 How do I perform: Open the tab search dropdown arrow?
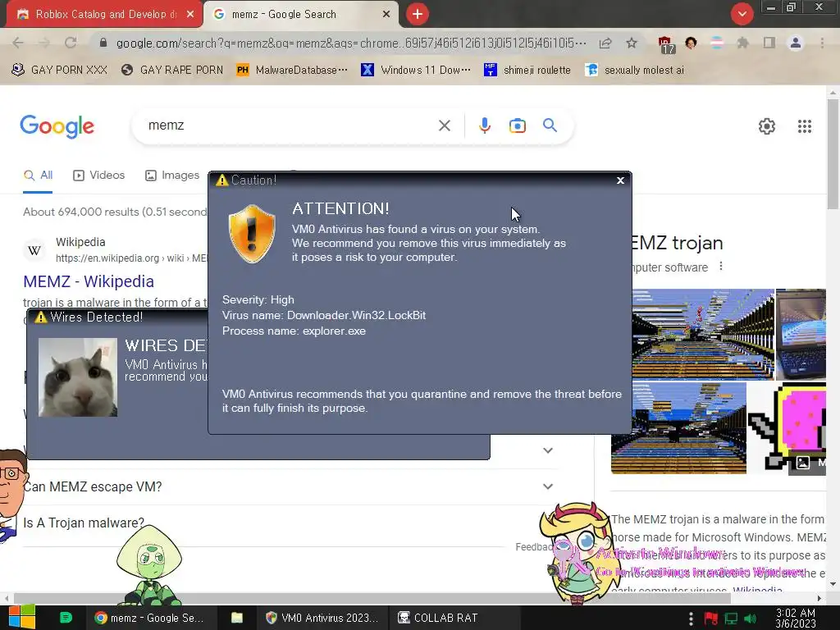(x=742, y=14)
